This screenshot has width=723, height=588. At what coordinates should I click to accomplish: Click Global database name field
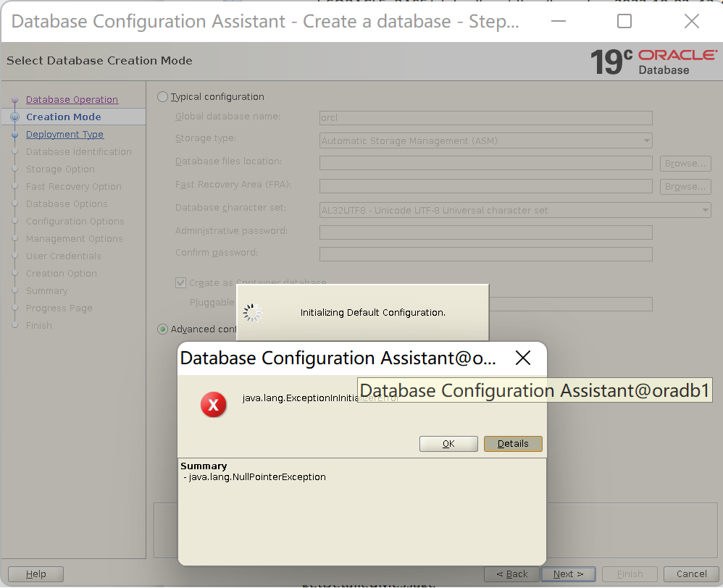coord(485,117)
